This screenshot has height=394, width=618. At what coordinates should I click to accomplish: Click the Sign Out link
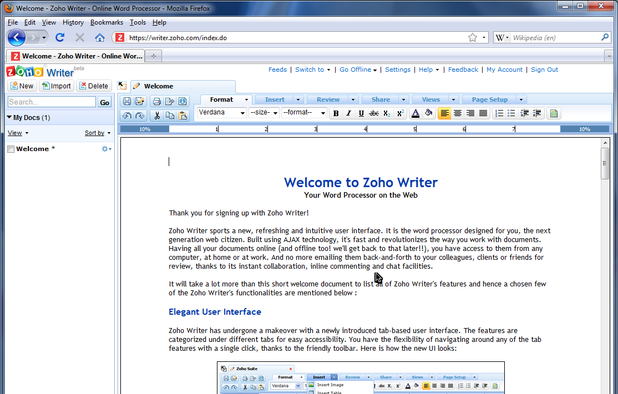[544, 70]
